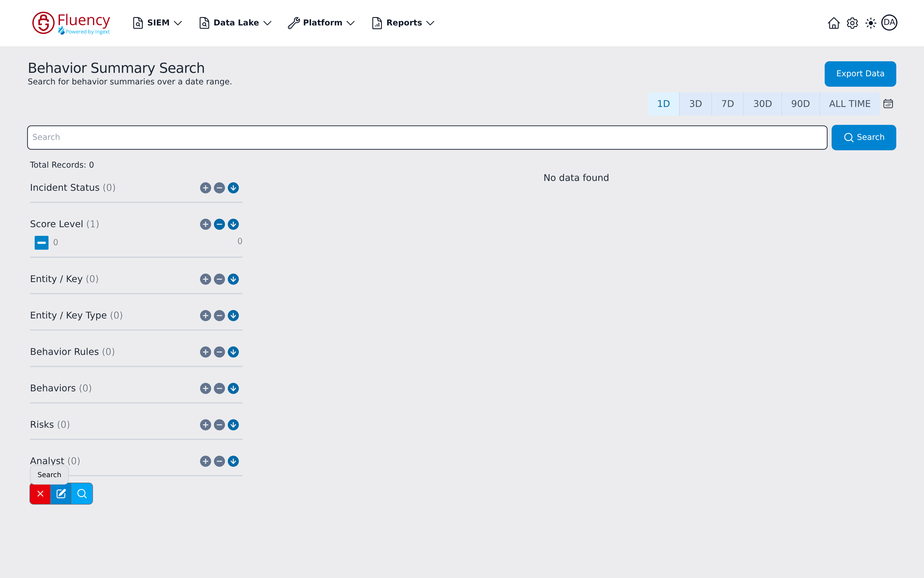Toggle the Score Level 0 checkbox
Viewport: 924px width, 578px height.
pos(42,242)
